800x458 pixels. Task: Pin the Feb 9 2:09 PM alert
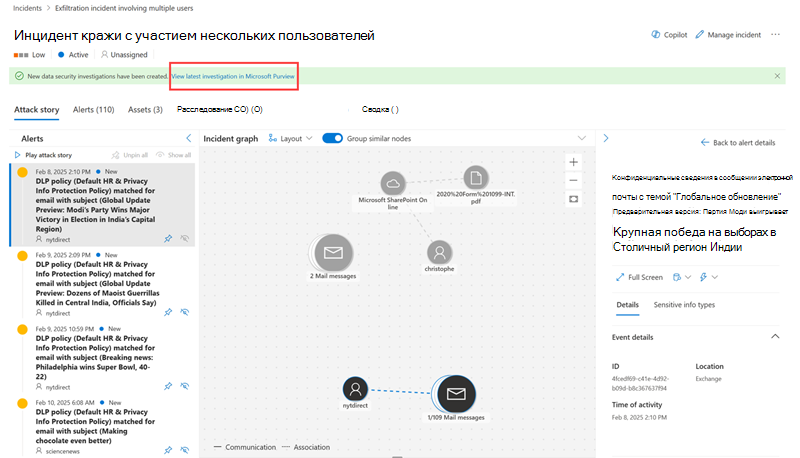click(x=168, y=312)
